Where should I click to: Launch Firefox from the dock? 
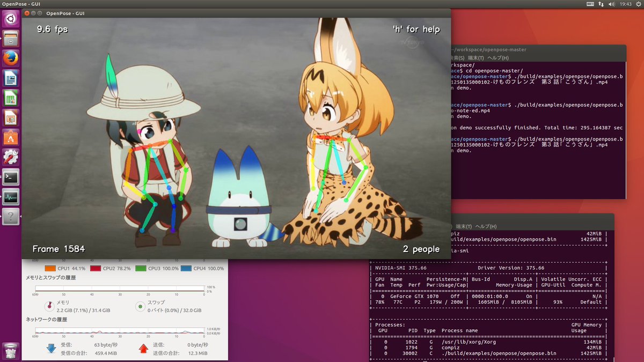point(11,58)
